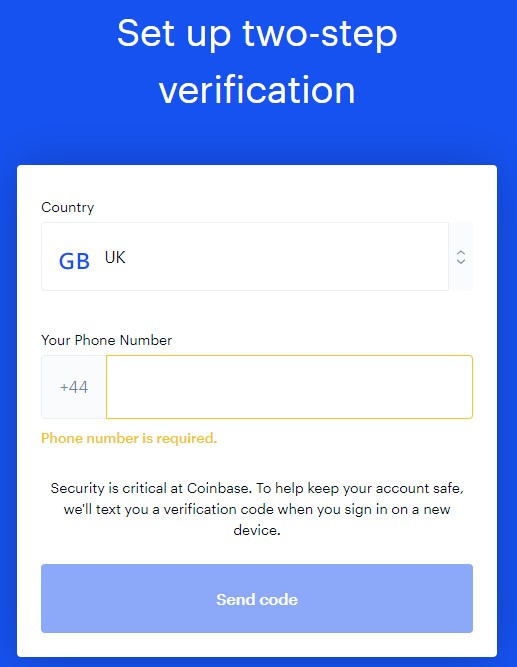The width and height of the screenshot is (517, 667).
Task: Click the 'Set up two-step' heading line
Action: pyautogui.click(x=257, y=34)
